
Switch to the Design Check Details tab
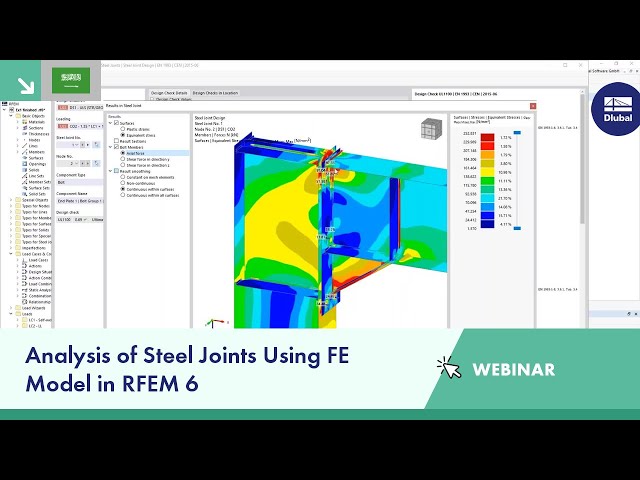click(169, 93)
